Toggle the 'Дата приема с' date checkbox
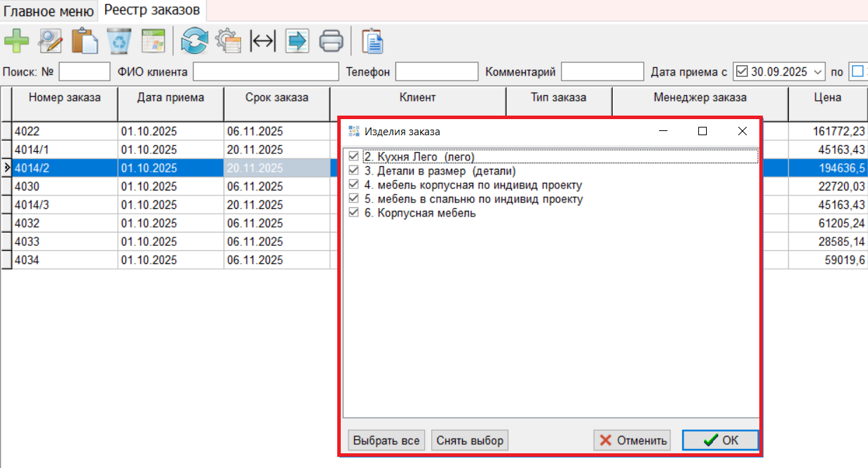Viewport: 868px width, 468px height. click(742, 71)
